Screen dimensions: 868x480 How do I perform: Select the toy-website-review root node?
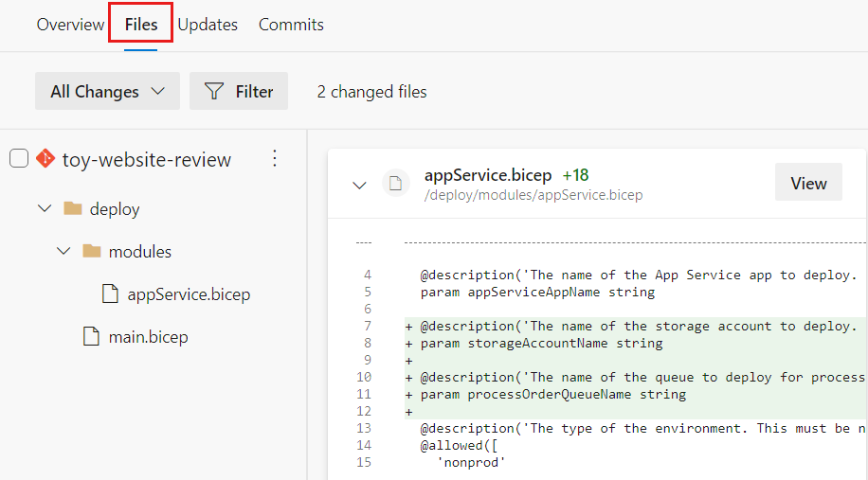pos(147,159)
